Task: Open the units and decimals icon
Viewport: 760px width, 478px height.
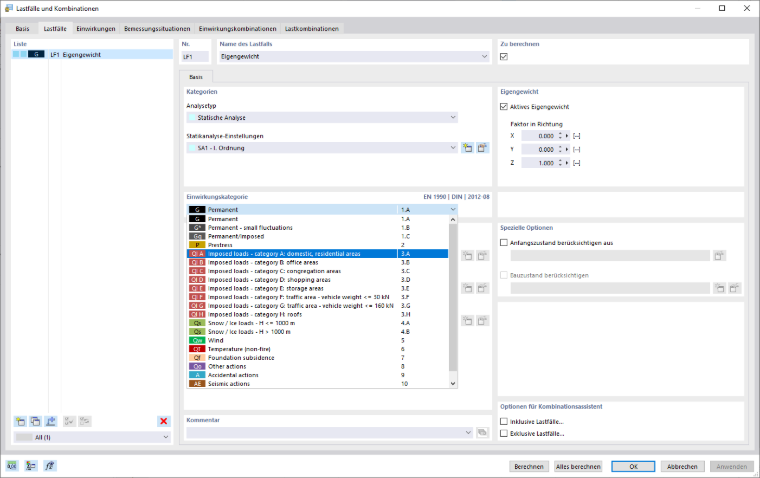Action: point(12,466)
